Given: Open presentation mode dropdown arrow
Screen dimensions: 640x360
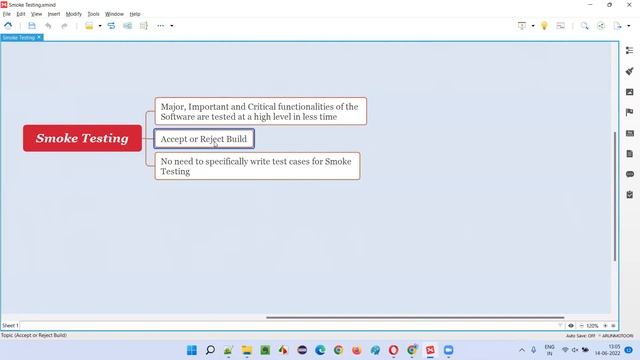Looking at the screenshot, I should point(533,26).
